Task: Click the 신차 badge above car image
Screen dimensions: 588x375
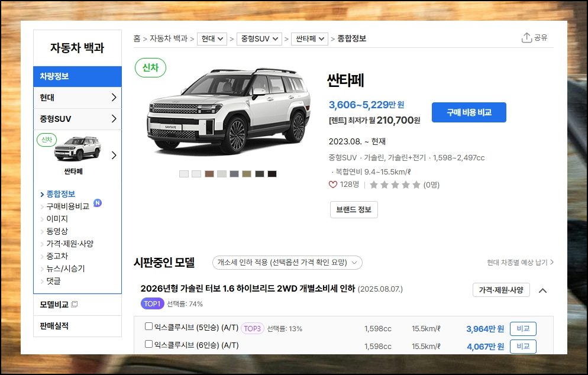Action: point(150,68)
